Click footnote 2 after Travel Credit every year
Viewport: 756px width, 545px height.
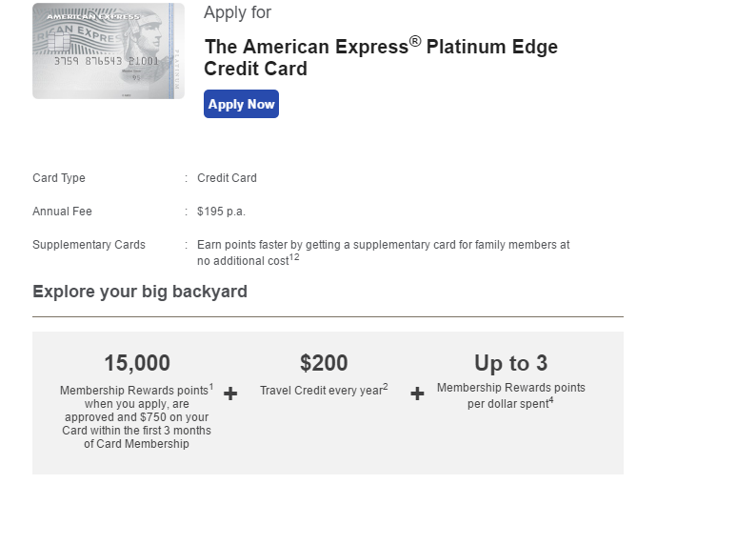click(386, 386)
